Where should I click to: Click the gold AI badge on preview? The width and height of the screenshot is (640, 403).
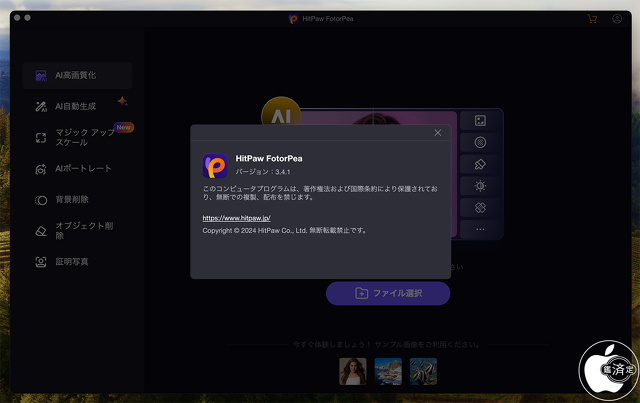[281, 112]
